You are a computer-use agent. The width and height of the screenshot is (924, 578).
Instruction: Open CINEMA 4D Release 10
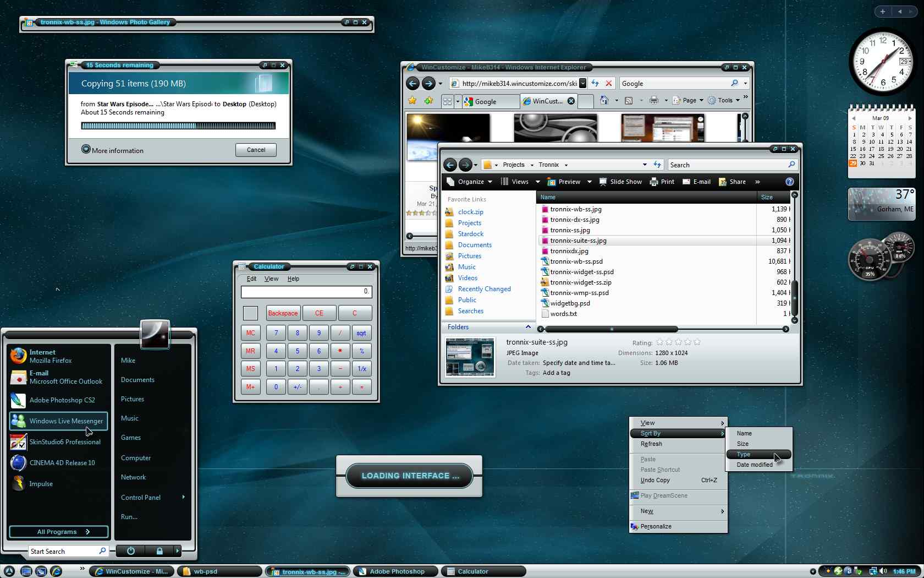coord(58,463)
